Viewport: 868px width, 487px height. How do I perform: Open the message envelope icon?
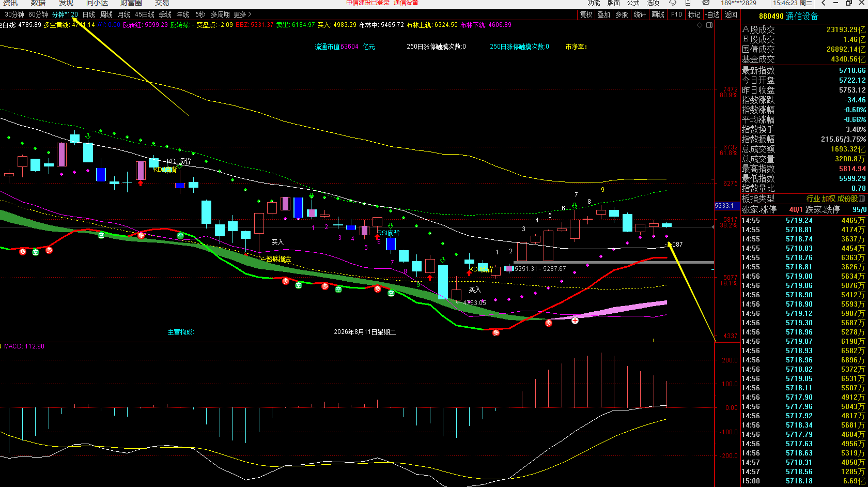tap(706, 3)
